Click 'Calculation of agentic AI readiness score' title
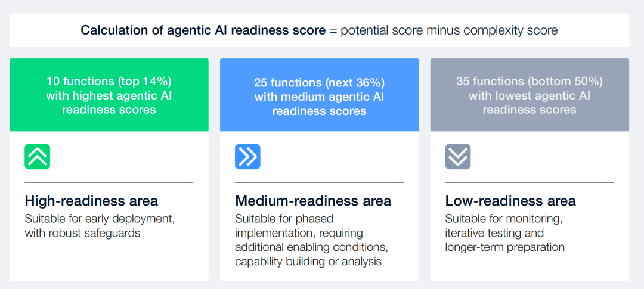The width and height of the screenshot is (644, 289). 203,30
